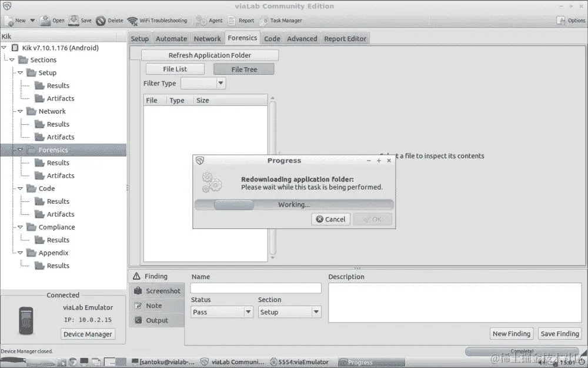Switch to the Code tab
The image size is (588, 368).
coord(272,39)
